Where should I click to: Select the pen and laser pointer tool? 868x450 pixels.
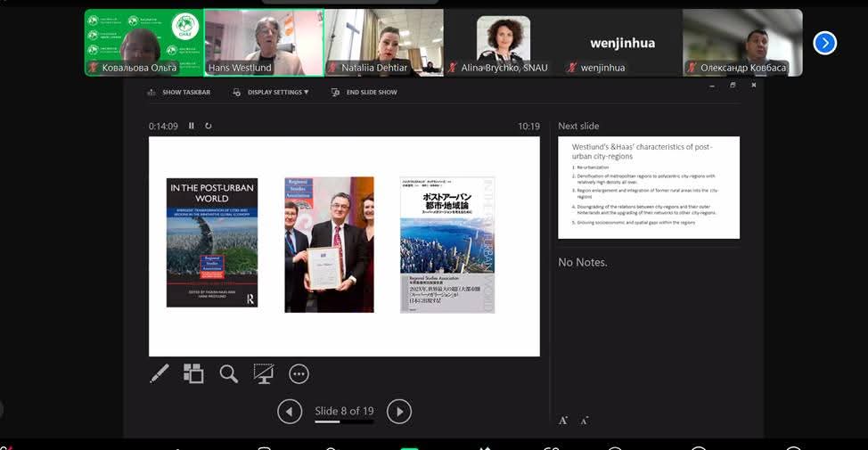point(160,373)
